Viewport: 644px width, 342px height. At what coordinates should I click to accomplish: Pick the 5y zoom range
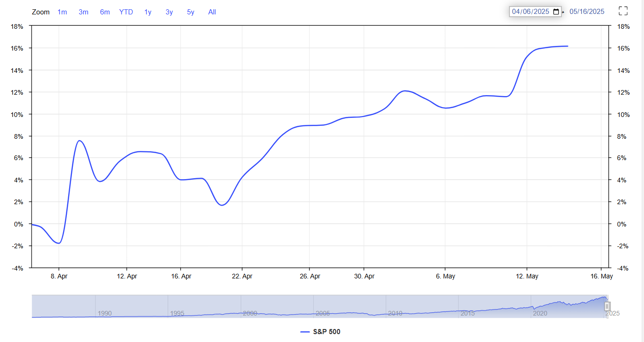[191, 12]
